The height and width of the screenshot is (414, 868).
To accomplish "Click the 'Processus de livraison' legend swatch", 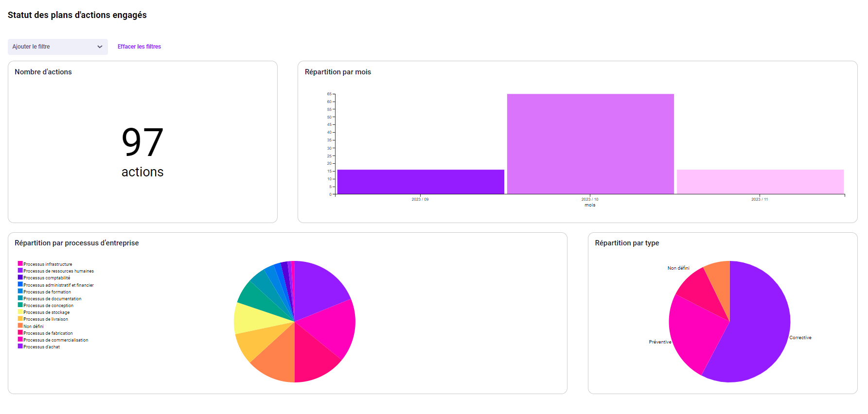I will [20, 319].
